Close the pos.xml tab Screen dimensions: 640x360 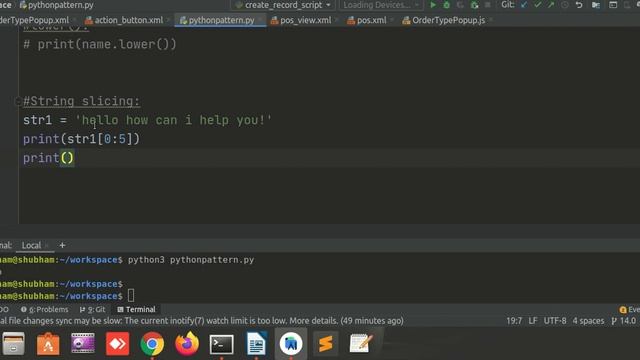(x=392, y=20)
